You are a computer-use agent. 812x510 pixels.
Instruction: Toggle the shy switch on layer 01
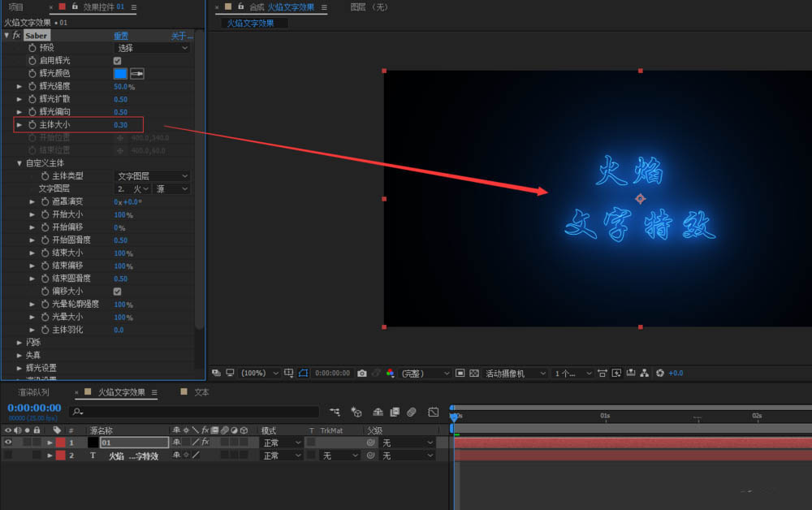click(x=176, y=442)
